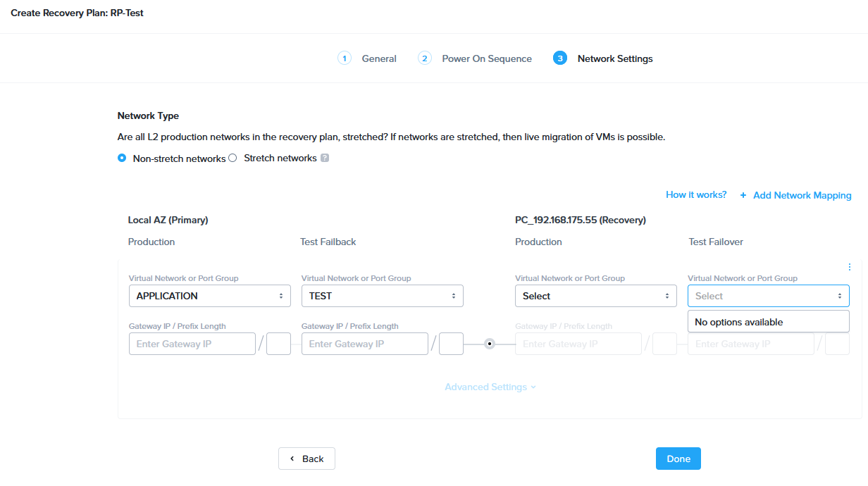This screenshot has height=486, width=868.
Task: Open the How it works? link
Action: tap(696, 195)
